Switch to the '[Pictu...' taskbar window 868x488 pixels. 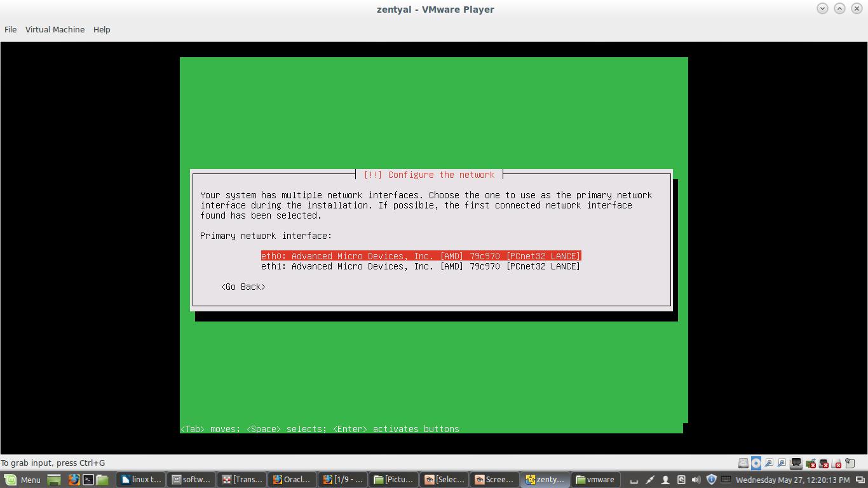pos(393,480)
